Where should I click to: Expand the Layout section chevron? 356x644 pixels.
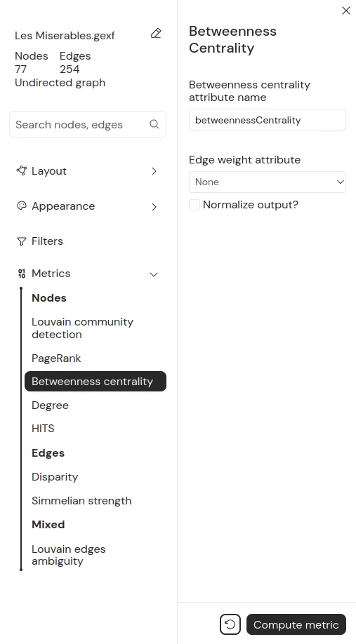coord(154,171)
